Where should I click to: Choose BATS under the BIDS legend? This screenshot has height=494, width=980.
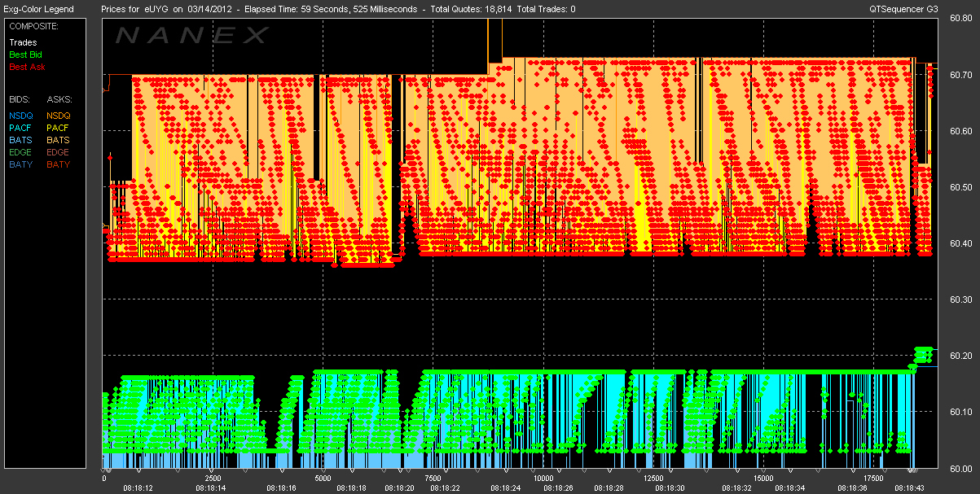(x=20, y=140)
